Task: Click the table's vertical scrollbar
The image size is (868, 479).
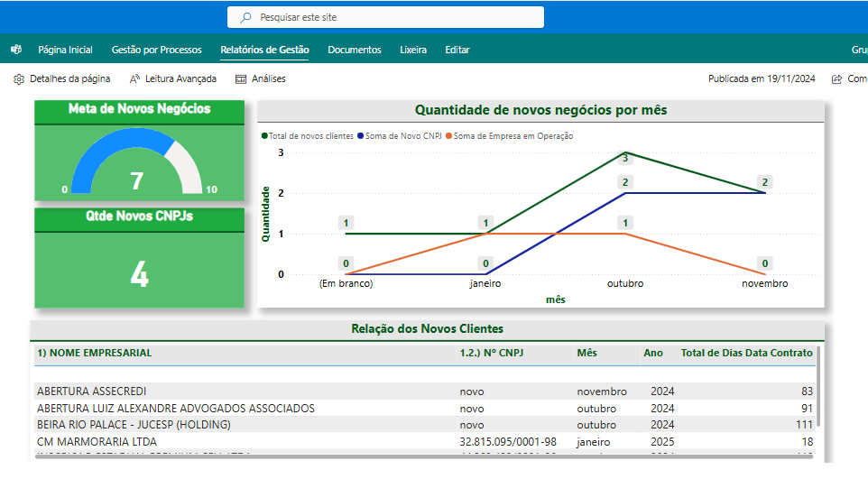Action: 818,386
